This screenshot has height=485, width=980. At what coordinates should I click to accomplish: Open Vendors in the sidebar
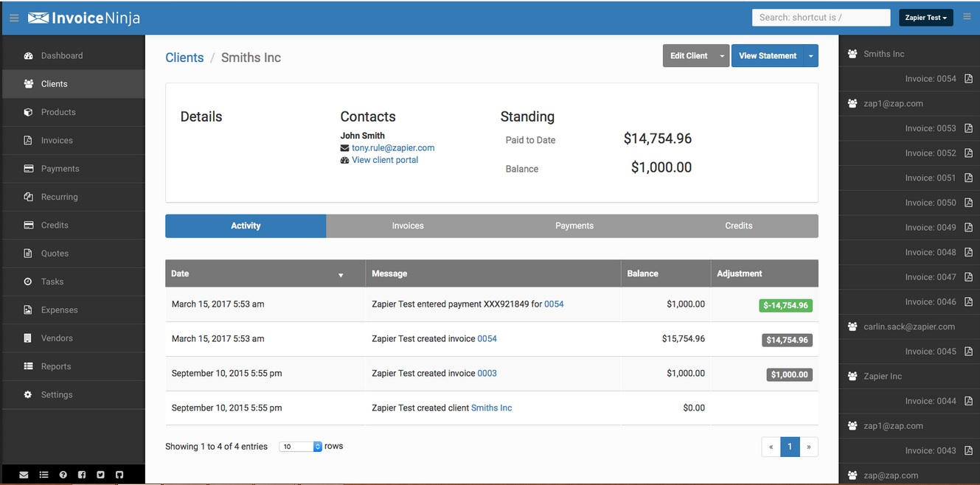73,338
